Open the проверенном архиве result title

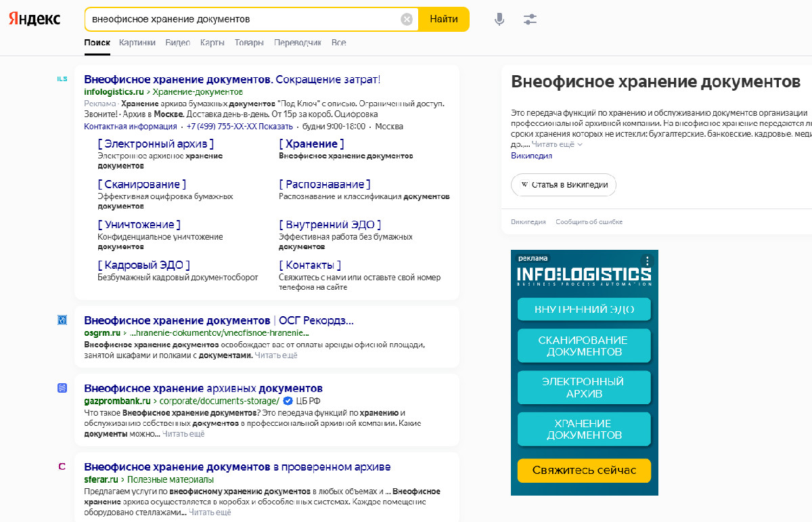tap(237, 467)
